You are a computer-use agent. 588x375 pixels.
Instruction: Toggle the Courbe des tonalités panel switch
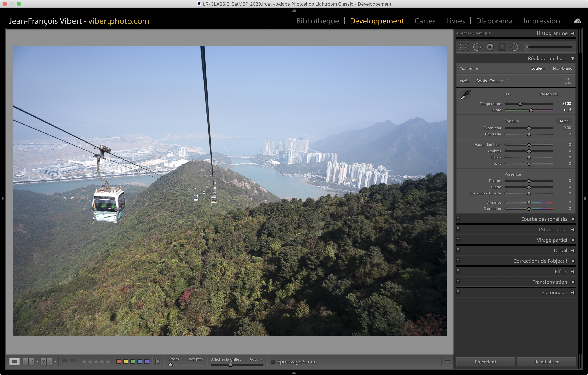click(x=458, y=218)
